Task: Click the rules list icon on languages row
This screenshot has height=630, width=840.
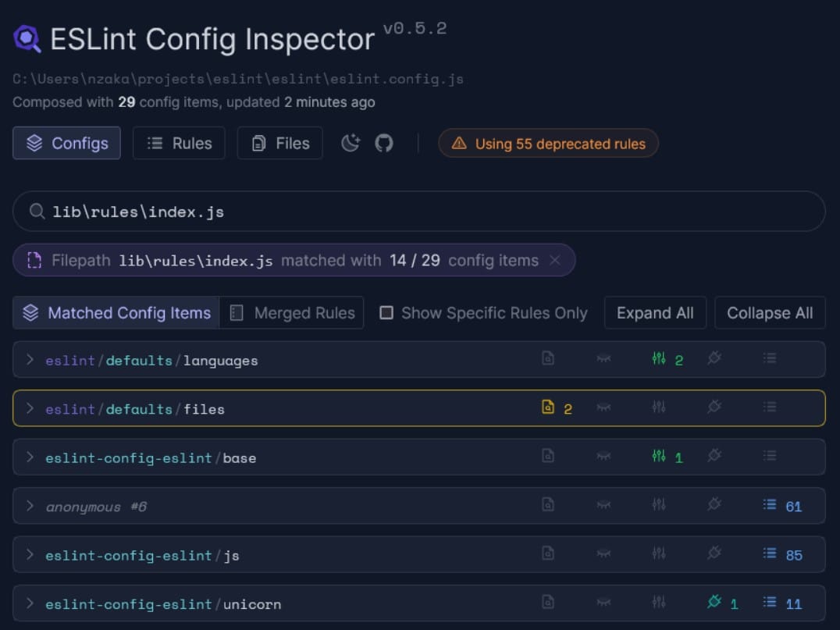Action: click(x=770, y=358)
